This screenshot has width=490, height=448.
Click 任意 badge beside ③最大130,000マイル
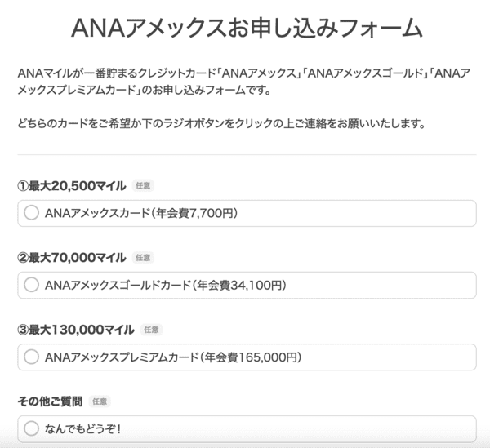point(151,329)
